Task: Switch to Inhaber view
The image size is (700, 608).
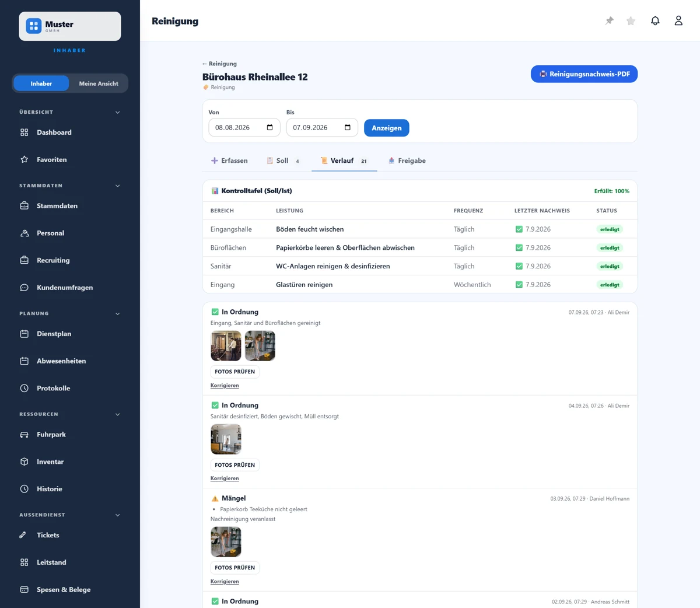Action: coord(41,83)
